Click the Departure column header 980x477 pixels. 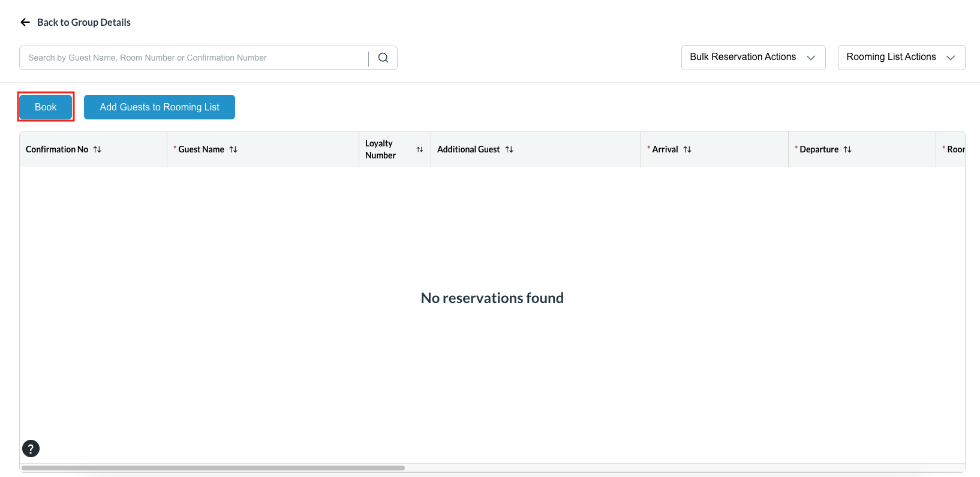[819, 149]
